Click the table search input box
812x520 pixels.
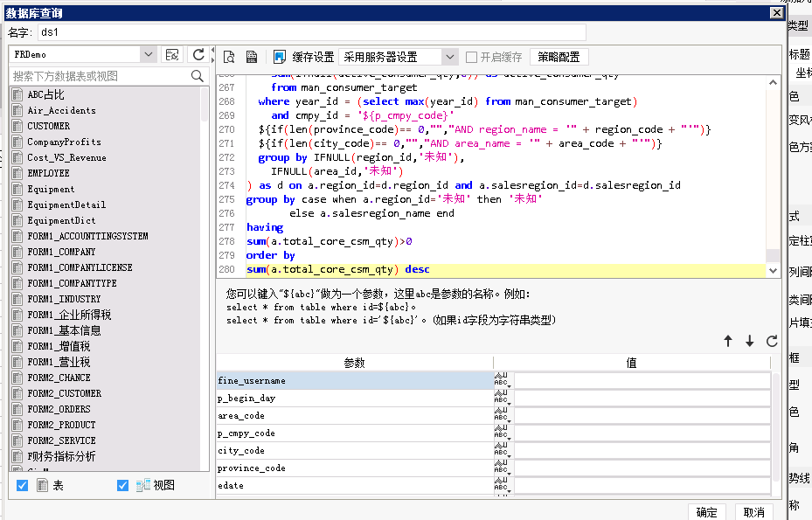pos(100,76)
